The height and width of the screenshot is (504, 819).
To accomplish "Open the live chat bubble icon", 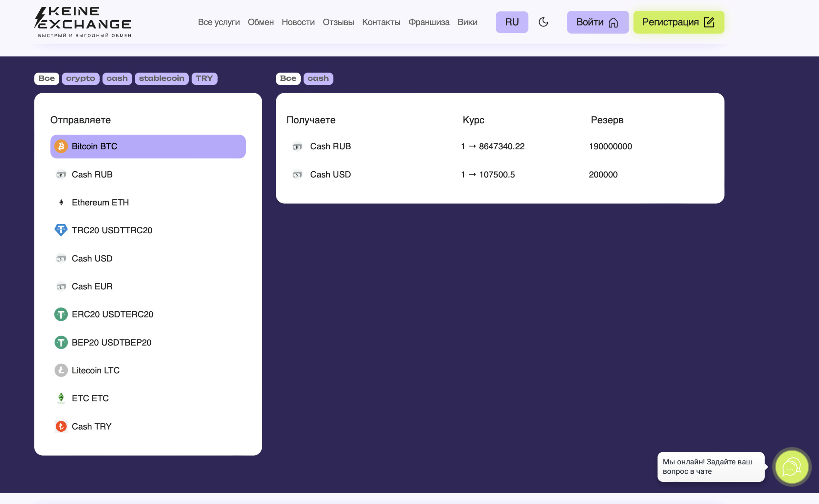I will (791, 467).
